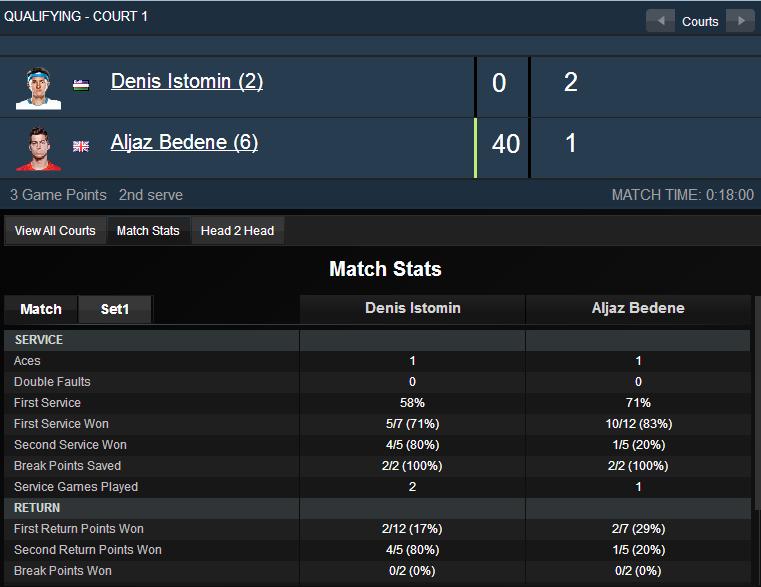Show stats for Set1 only
761x587 pixels.
(115, 309)
